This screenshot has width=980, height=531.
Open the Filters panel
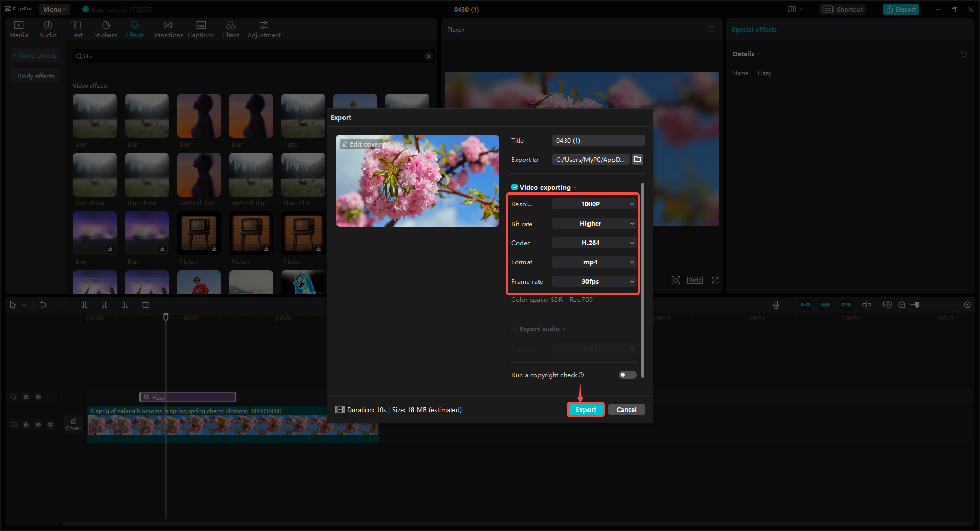[230, 29]
